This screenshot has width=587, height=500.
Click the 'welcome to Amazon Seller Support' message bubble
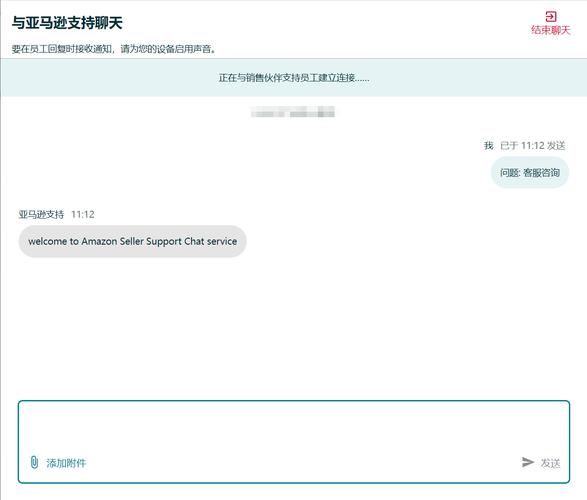(x=133, y=241)
